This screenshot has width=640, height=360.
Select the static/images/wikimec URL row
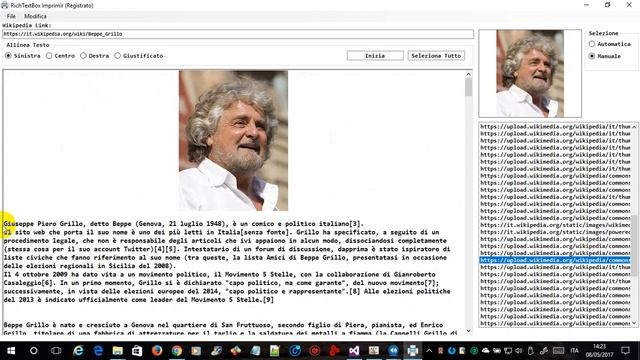pos(555,225)
